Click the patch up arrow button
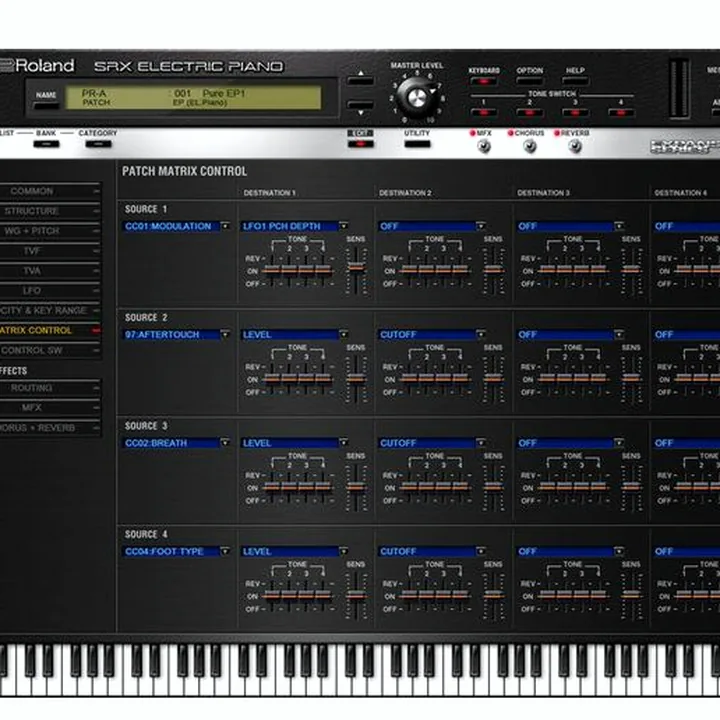This screenshot has height=720, width=720. point(360,80)
